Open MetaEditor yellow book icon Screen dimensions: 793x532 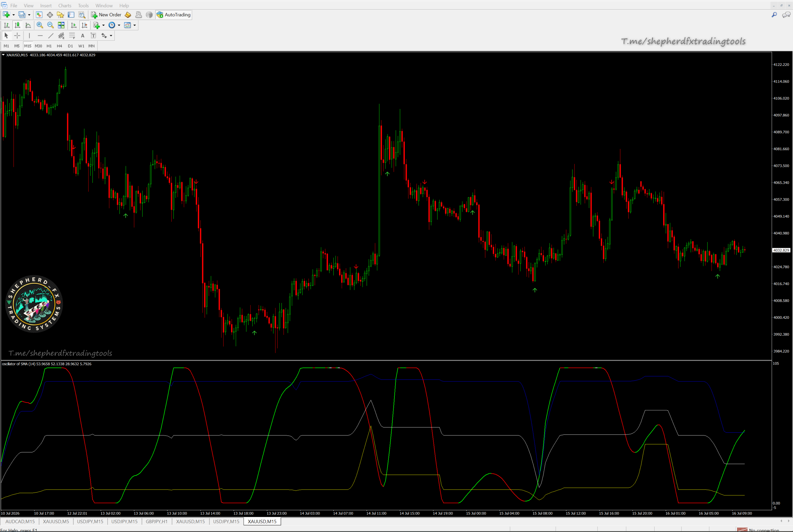(128, 15)
